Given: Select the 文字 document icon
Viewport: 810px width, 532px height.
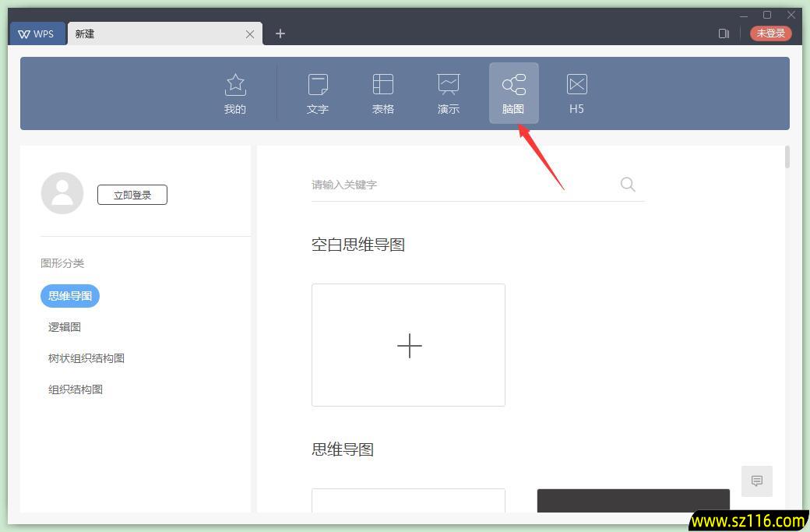Looking at the screenshot, I should pyautogui.click(x=318, y=92).
